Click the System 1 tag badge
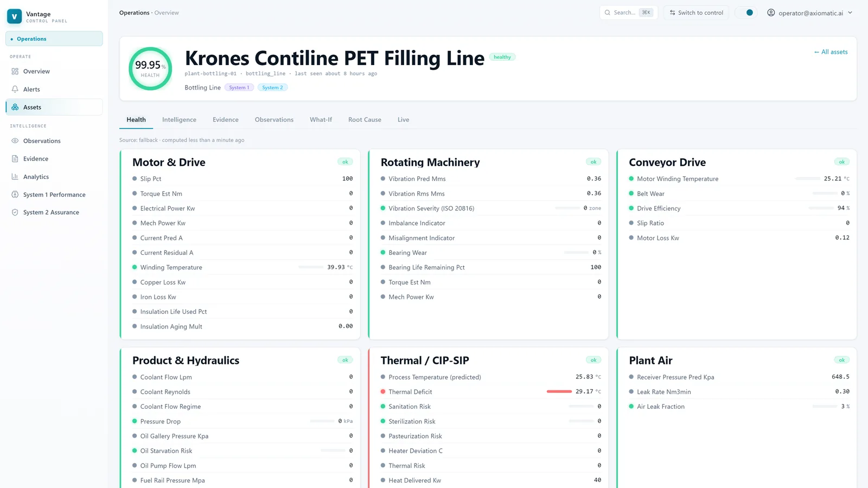Screen dimensions: 868x488 click(239, 88)
